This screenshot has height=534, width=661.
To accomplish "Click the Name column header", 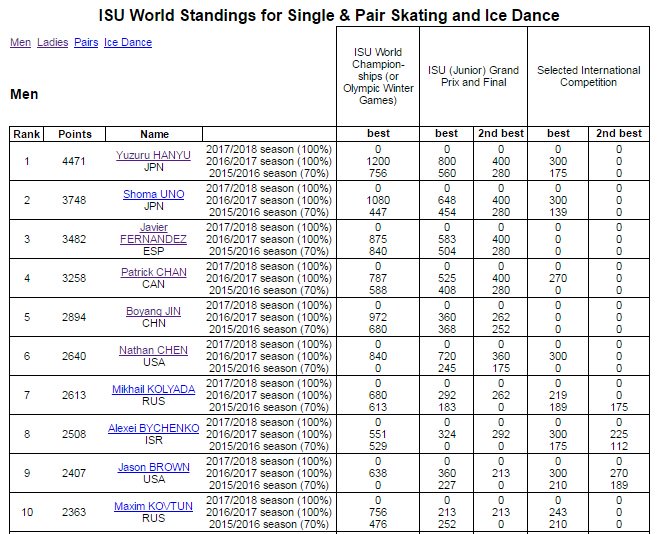I will click(x=154, y=134).
